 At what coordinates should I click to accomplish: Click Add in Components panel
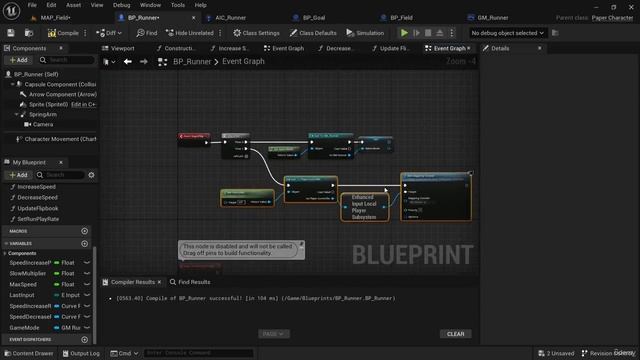(18, 60)
